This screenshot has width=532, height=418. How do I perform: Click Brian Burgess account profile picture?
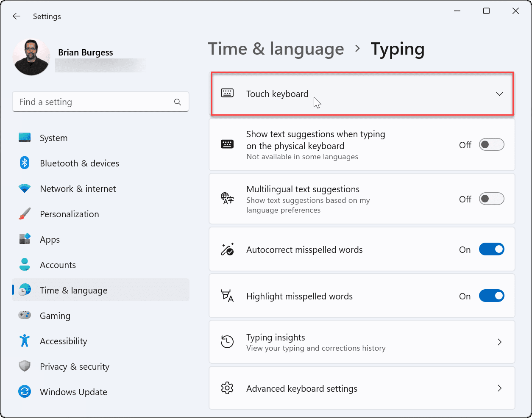click(x=31, y=56)
